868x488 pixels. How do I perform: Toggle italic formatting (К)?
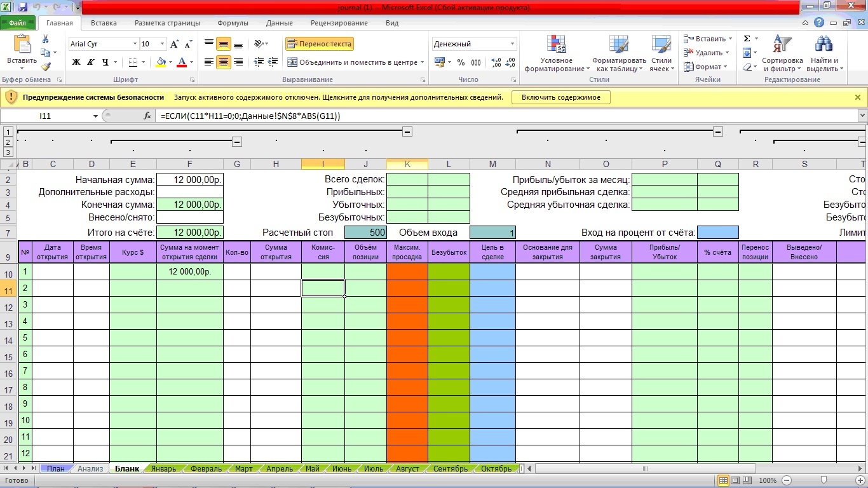coord(90,62)
